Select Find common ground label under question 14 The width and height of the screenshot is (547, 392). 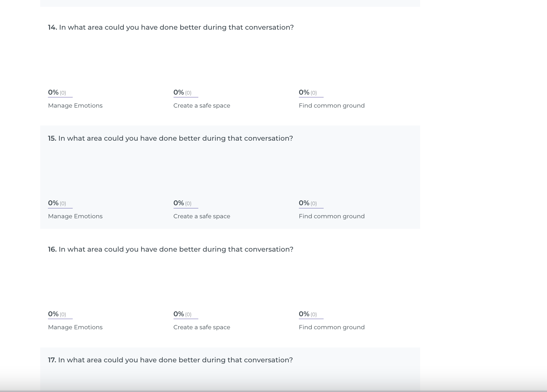(x=332, y=106)
